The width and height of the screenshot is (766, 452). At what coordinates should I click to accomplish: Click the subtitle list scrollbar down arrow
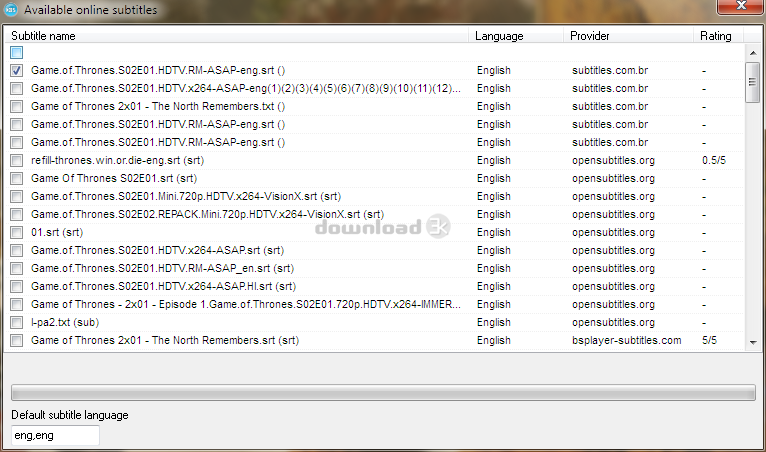(753, 343)
